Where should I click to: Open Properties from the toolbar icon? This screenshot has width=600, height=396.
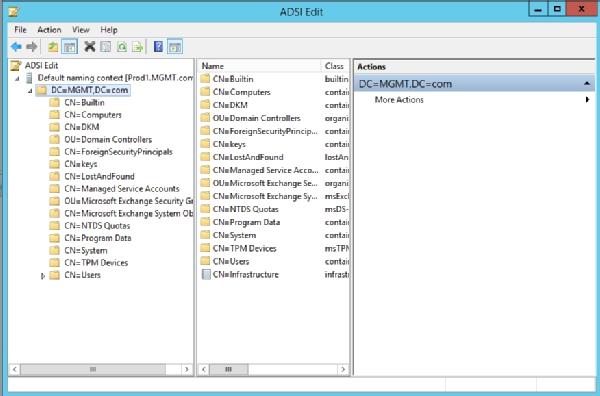(106, 47)
